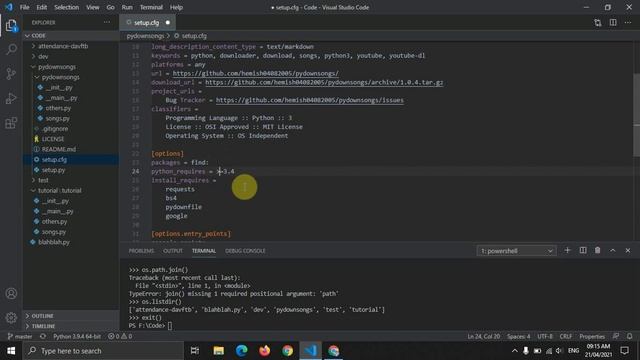Launch Firefox from the taskbar

(x=264, y=351)
